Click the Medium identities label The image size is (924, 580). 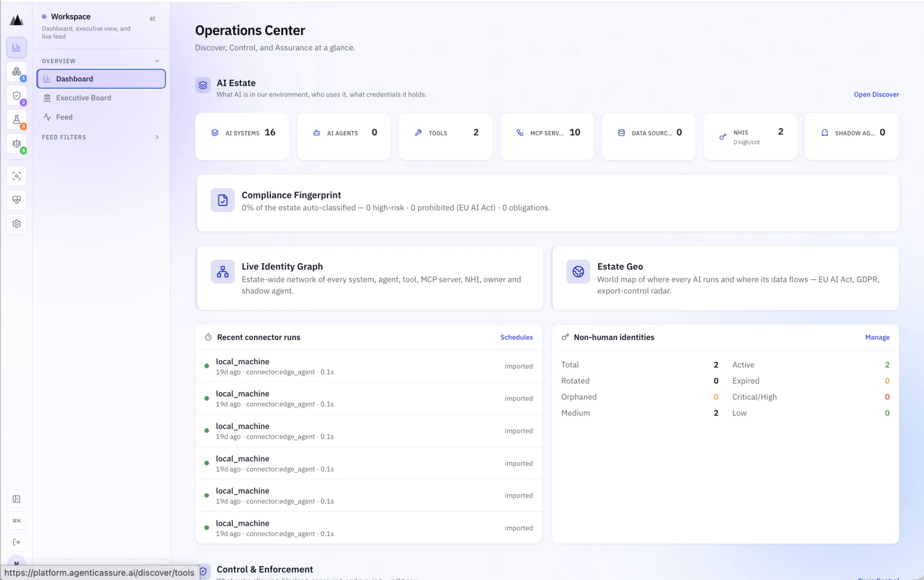[x=576, y=413]
